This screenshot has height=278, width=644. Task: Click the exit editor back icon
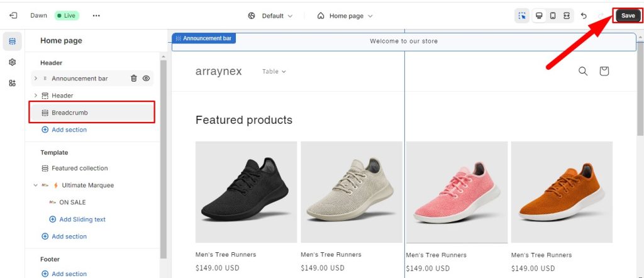13,16
